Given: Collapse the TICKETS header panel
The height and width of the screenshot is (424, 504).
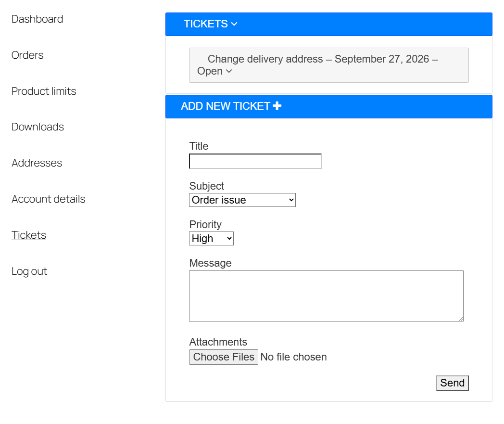Looking at the screenshot, I should click(x=329, y=24).
